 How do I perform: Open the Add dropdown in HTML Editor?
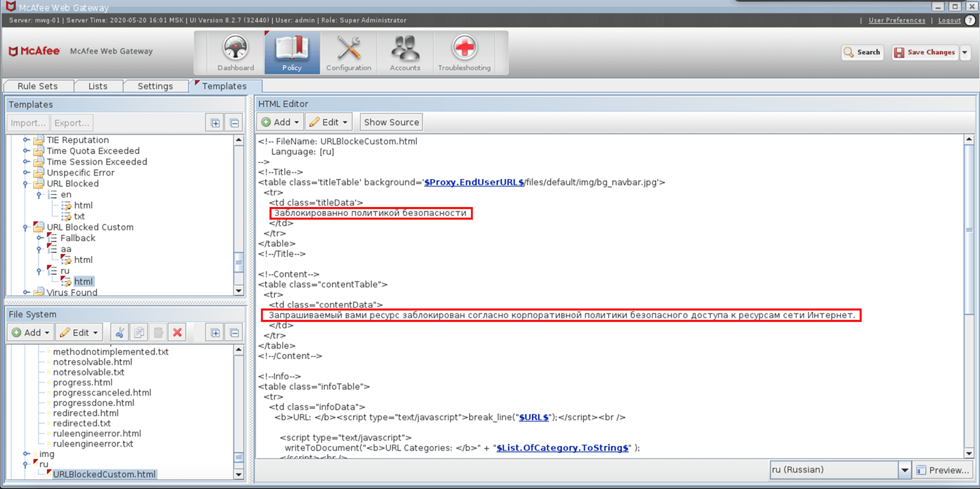(280, 121)
